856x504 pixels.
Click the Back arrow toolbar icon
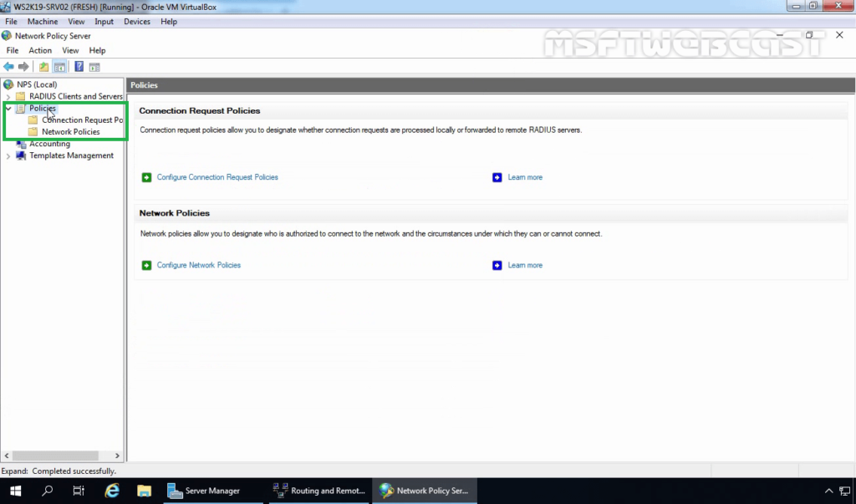pyautogui.click(x=8, y=67)
